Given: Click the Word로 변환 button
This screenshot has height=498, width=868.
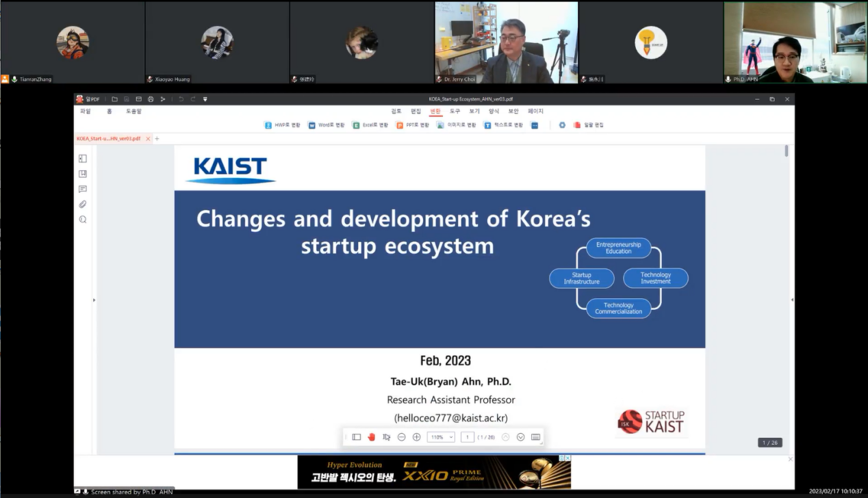Looking at the screenshot, I should pos(327,125).
